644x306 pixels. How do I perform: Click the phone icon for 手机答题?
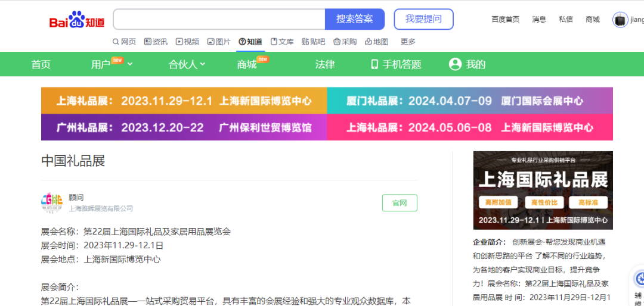click(x=374, y=64)
